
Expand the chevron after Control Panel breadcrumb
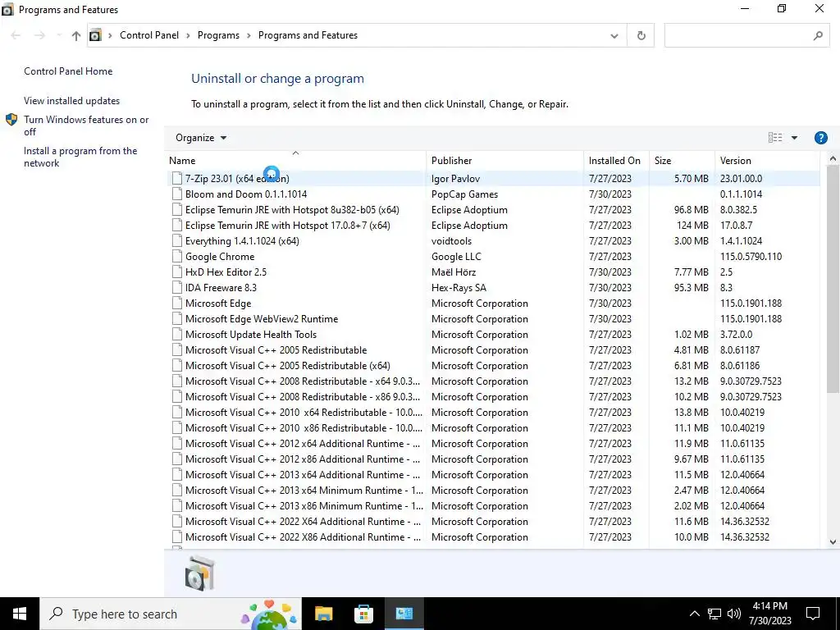coord(188,35)
